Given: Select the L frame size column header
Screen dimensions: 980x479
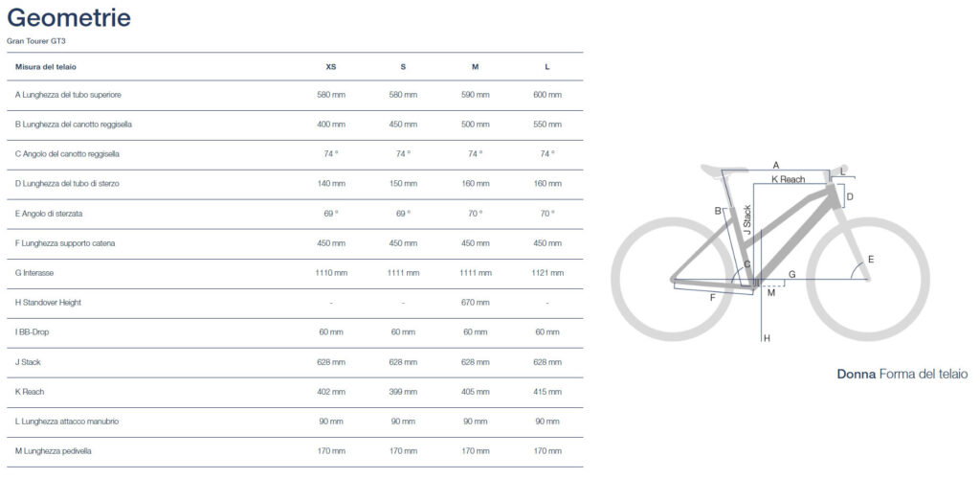Looking at the screenshot, I should [x=546, y=66].
